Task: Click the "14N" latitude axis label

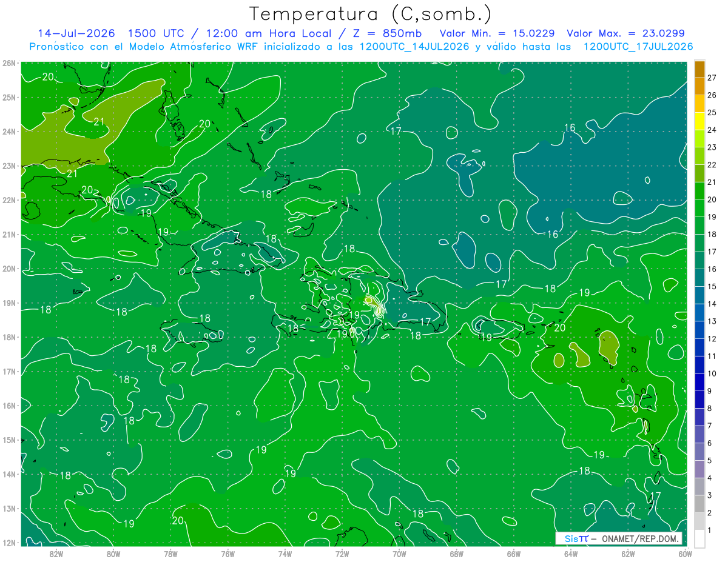Action: click(x=8, y=474)
